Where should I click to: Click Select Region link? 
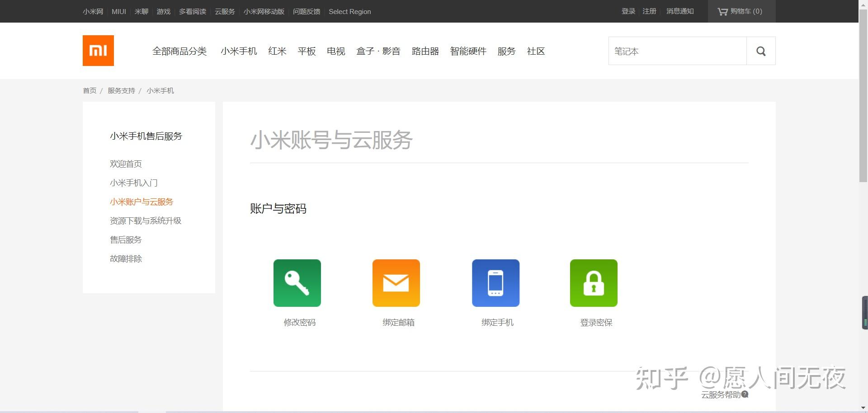[x=350, y=11]
